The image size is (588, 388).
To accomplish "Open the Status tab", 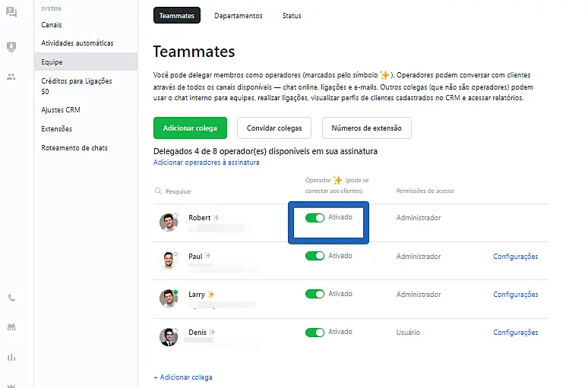I will tap(292, 15).
